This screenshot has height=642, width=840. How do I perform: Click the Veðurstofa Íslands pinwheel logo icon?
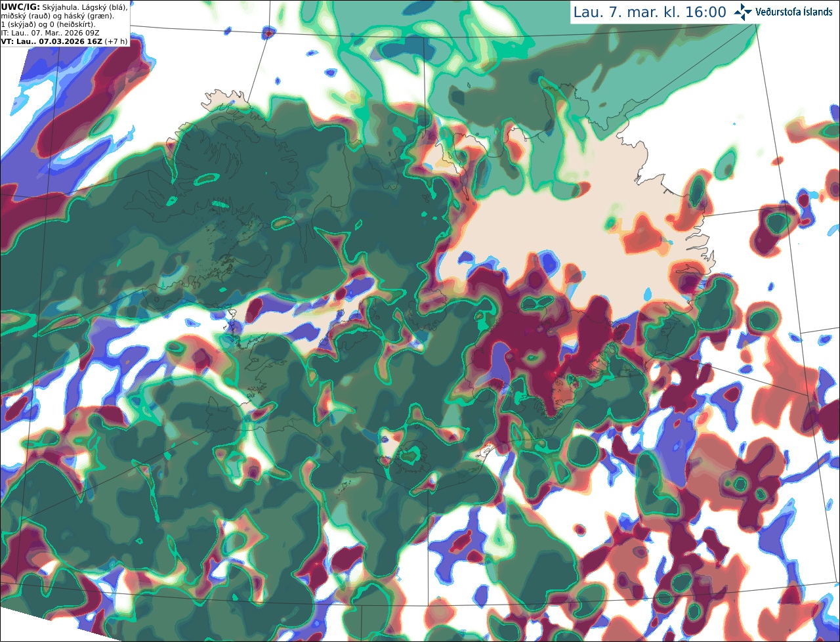[x=743, y=12]
